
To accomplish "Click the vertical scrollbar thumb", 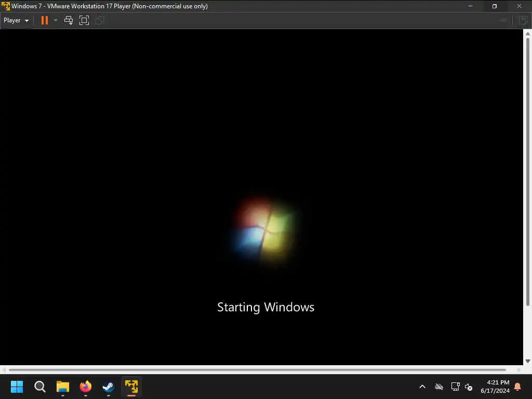I will coord(528,171).
